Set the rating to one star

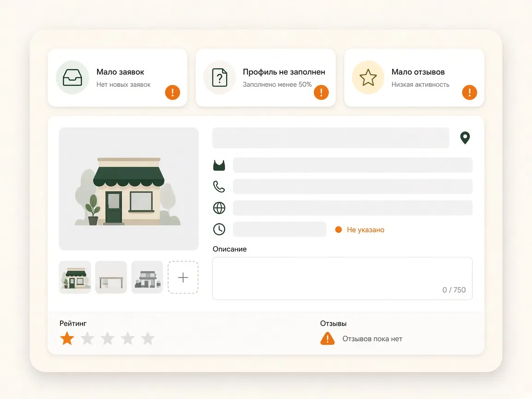coord(67,338)
